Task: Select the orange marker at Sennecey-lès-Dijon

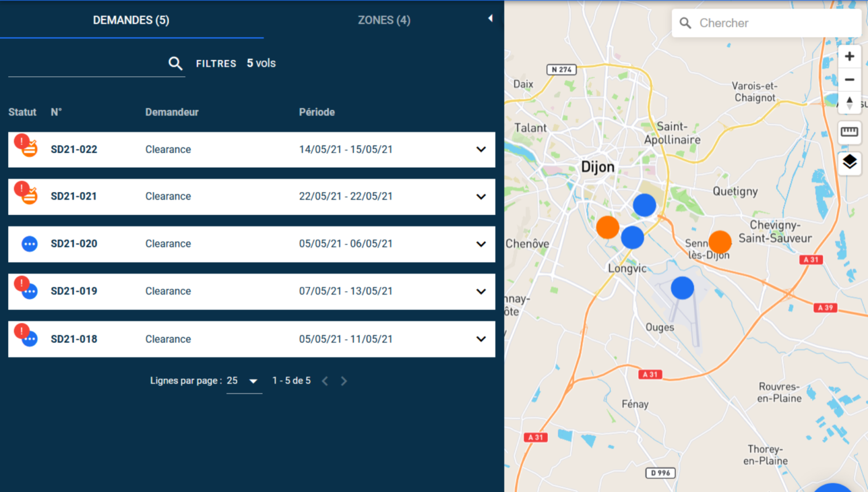Action: [x=720, y=242]
